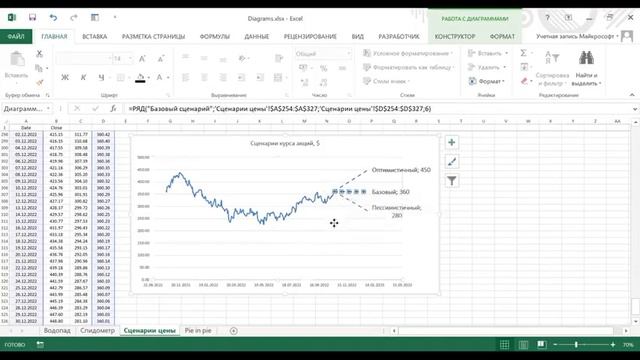Apply italic with К button
The image size is (640, 360).
coord(83,77)
